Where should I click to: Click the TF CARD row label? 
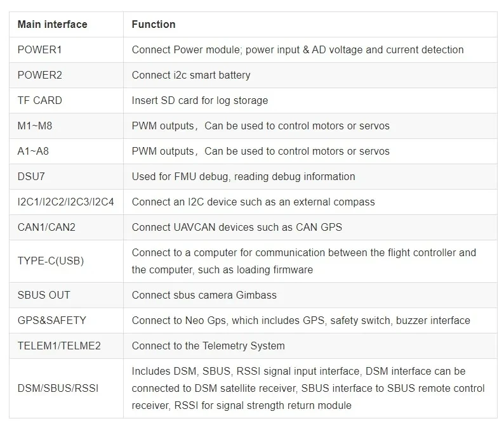click(40, 100)
